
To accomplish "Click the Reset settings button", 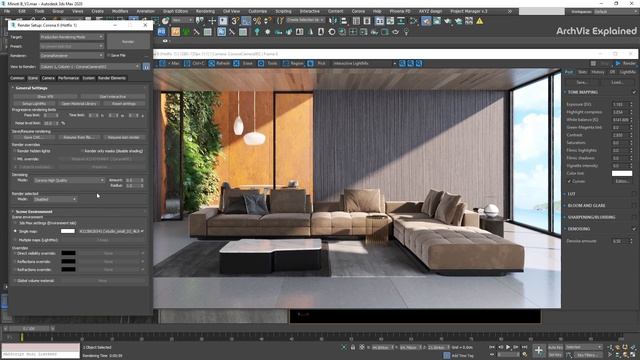I will pos(124,104).
